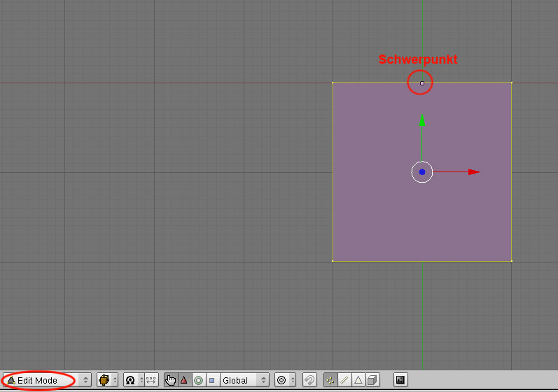The image size is (558, 392).
Task: Open the Global transform orientation dropdown
Action: (244, 380)
